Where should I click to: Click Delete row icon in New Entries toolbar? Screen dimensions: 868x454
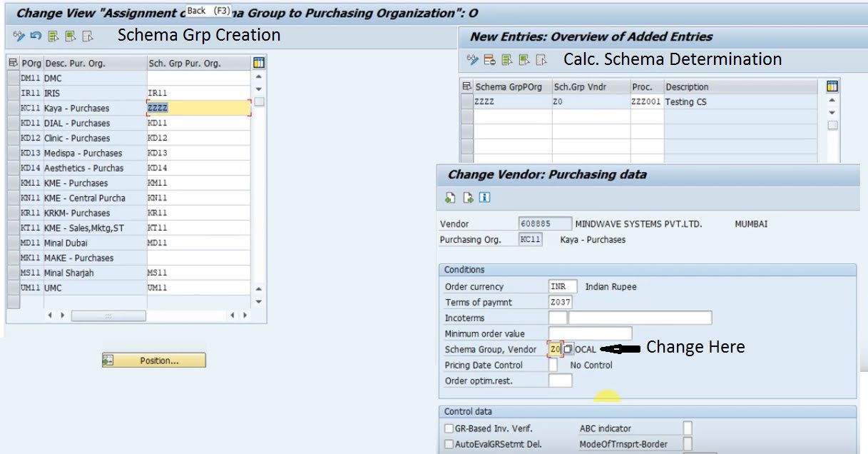click(x=489, y=59)
